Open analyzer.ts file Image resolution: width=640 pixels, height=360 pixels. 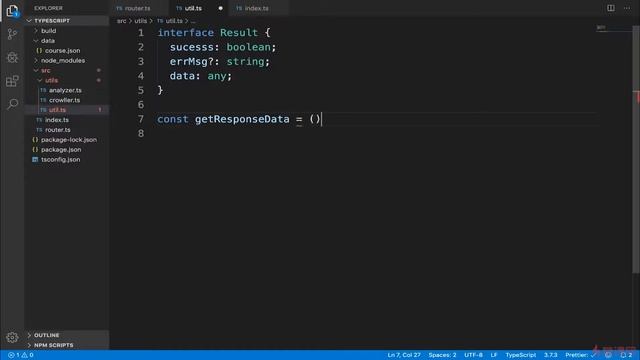pyautogui.click(x=67, y=90)
